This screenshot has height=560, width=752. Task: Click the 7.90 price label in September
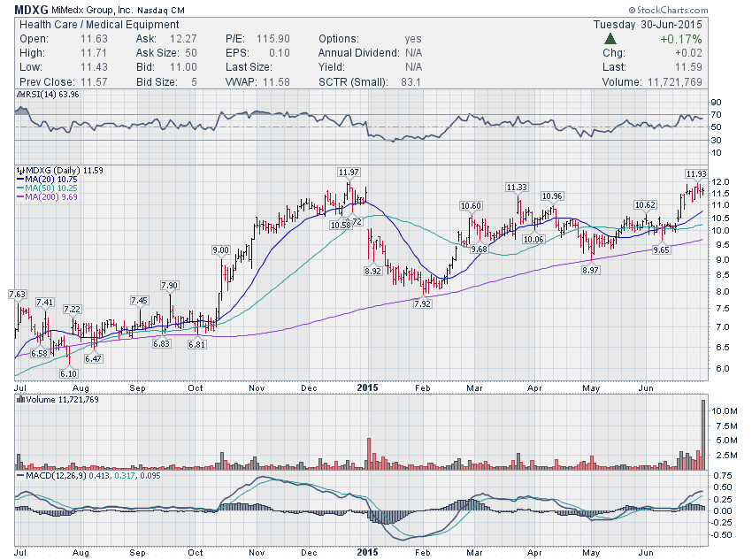[169, 285]
